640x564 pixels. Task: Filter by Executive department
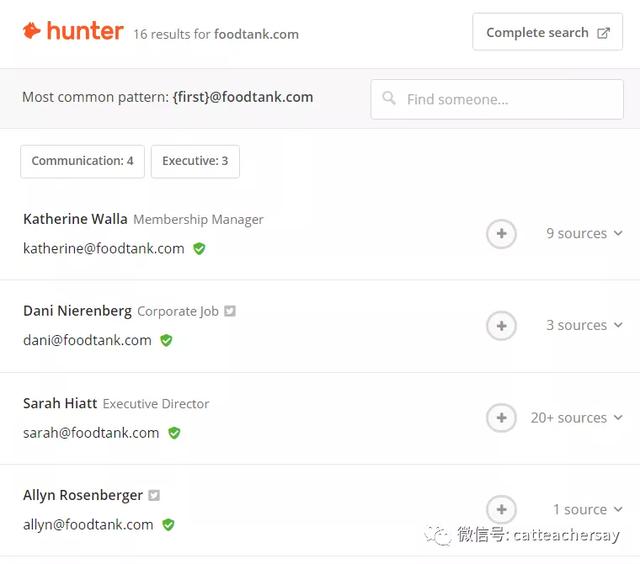195,161
